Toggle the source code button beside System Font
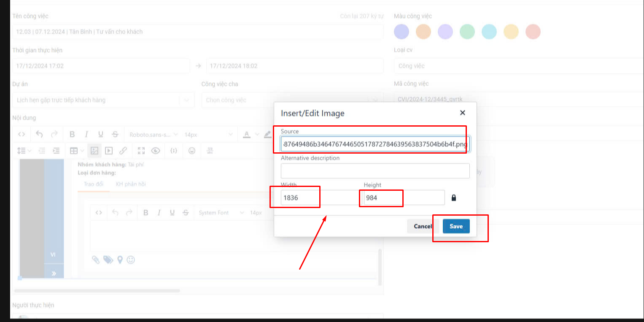644x322 pixels. [99, 213]
